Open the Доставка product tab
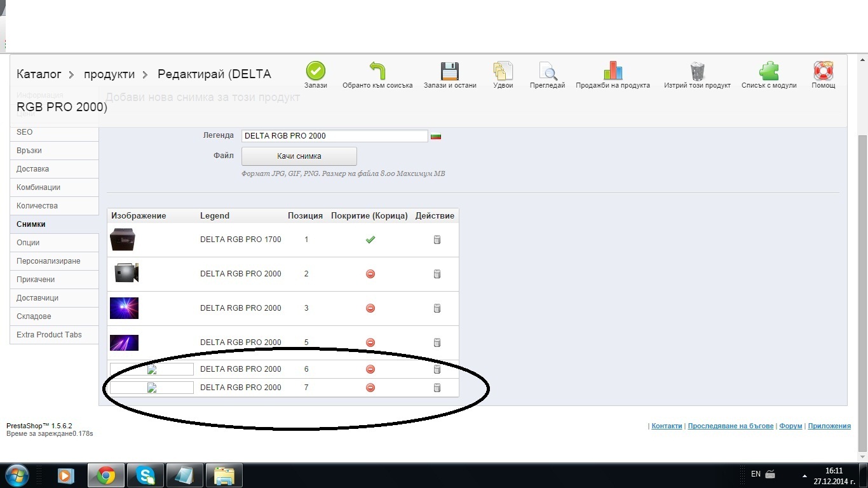This screenshot has height=488, width=868. (54, 169)
